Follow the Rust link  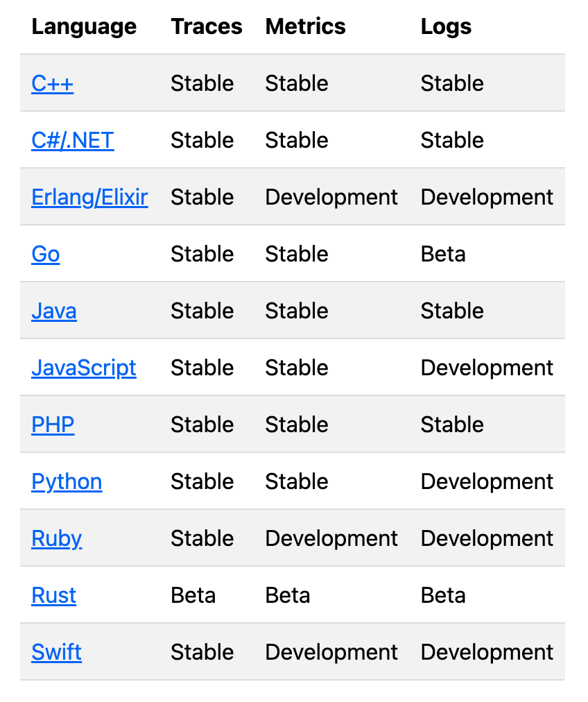(x=54, y=595)
